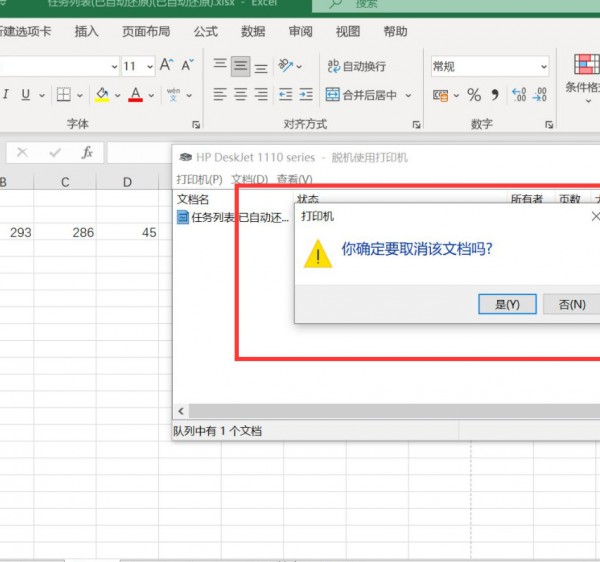Open 打印机(P) menu in printer queue

coord(199,179)
